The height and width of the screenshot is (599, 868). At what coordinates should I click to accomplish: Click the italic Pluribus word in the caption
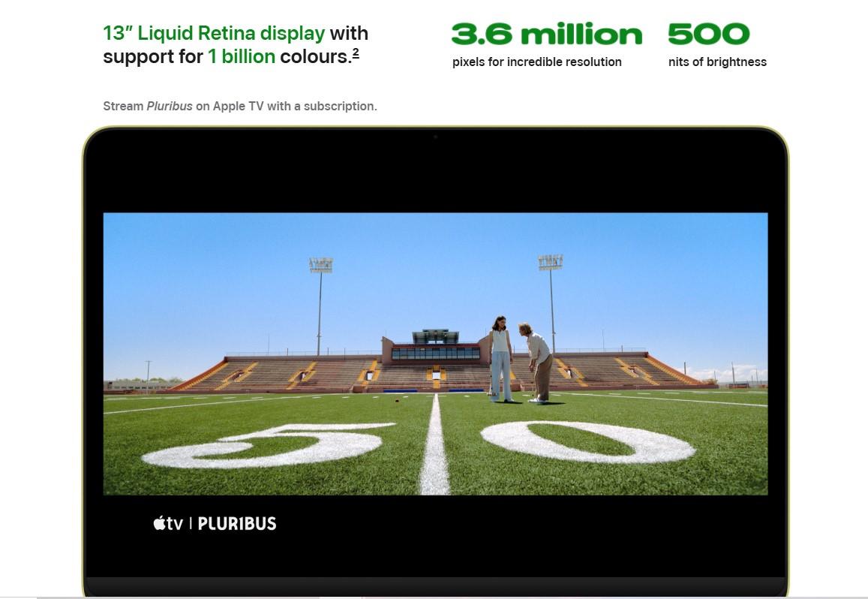pos(170,106)
